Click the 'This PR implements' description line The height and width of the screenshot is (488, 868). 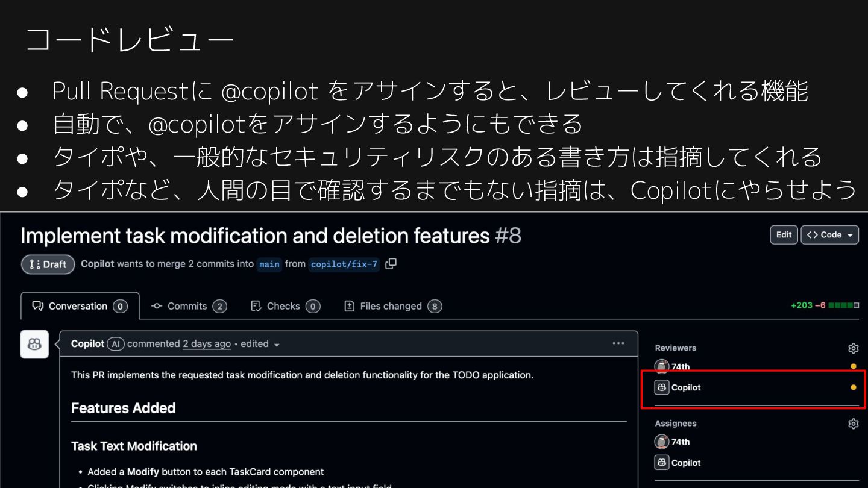point(302,375)
